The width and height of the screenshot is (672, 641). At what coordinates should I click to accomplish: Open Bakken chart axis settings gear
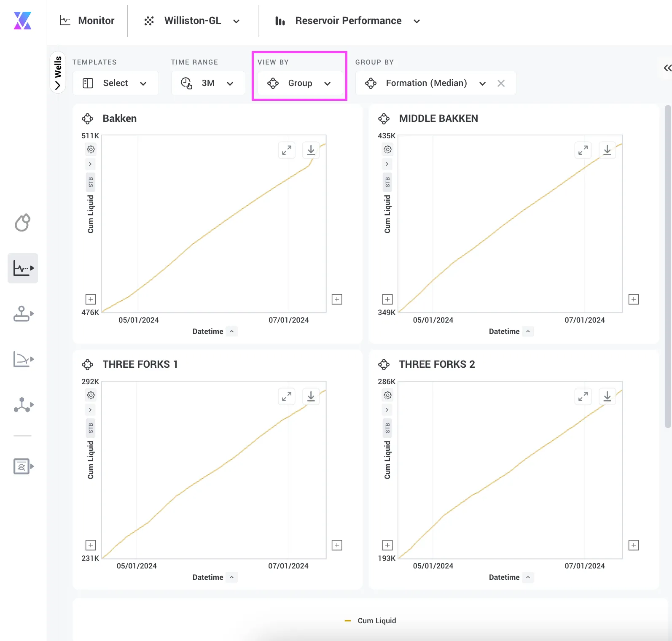[x=91, y=149]
